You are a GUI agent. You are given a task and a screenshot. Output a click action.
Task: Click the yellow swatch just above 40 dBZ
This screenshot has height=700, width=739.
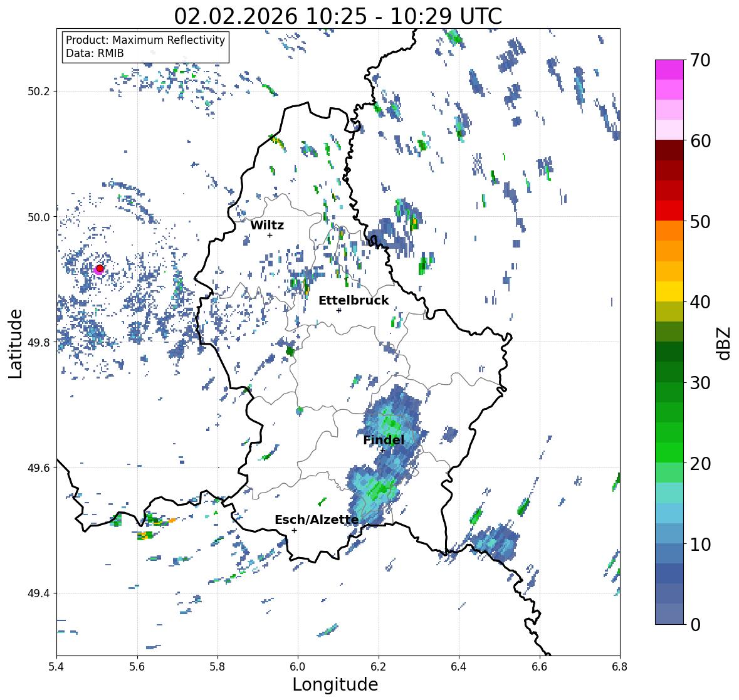click(669, 292)
